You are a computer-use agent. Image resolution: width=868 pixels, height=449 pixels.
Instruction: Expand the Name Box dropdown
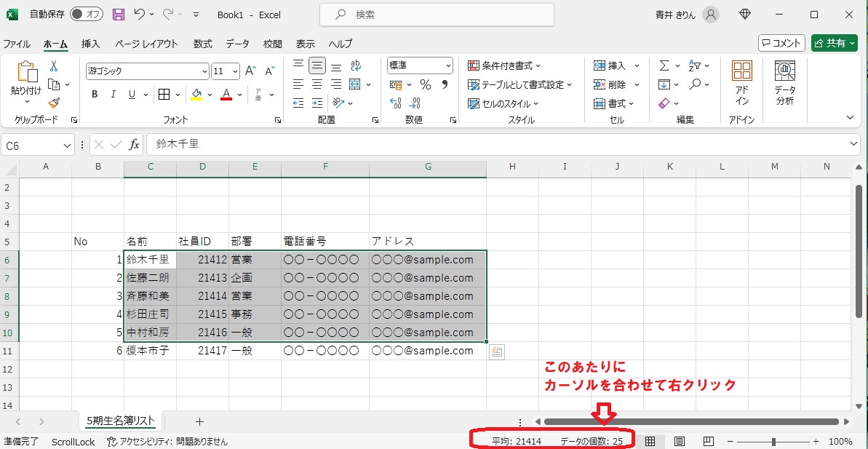67,146
